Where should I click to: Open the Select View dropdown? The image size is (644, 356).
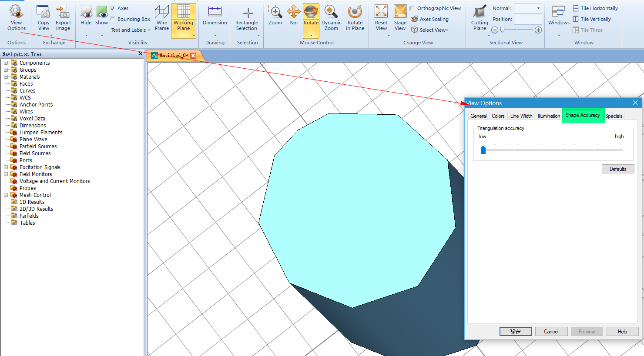click(x=429, y=30)
